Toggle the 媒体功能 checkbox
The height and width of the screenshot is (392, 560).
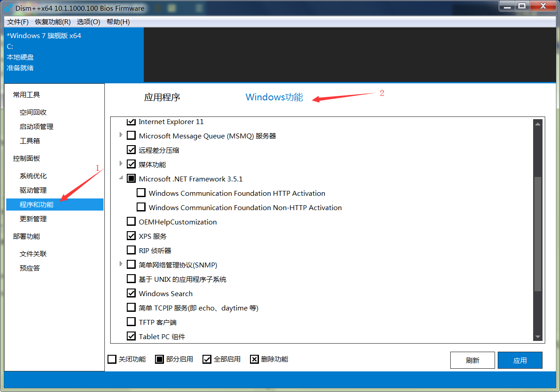(131, 164)
